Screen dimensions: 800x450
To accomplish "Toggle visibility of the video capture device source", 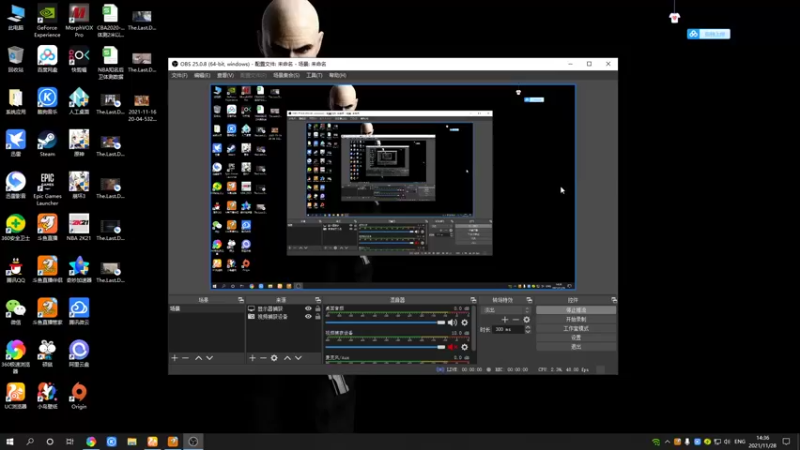I will (x=308, y=317).
